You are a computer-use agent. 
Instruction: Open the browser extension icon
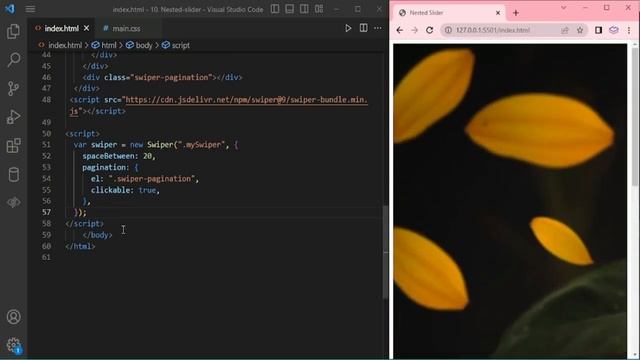(614, 30)
